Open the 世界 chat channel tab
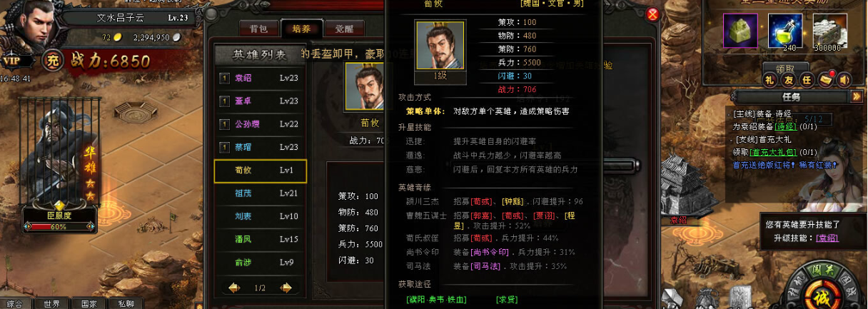 [51, 303]
